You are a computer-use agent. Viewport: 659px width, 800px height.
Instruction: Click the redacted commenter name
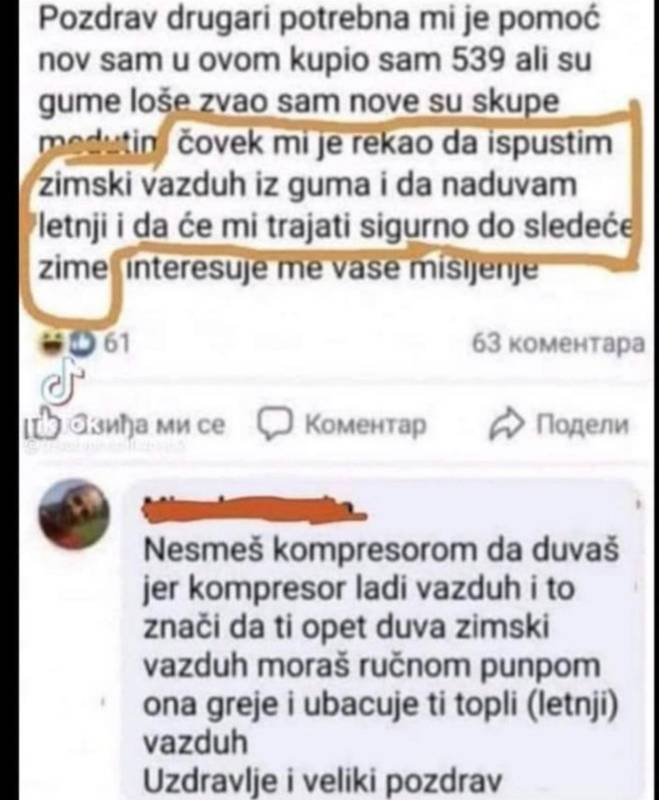pyautogui.click(x=255, y=509)
